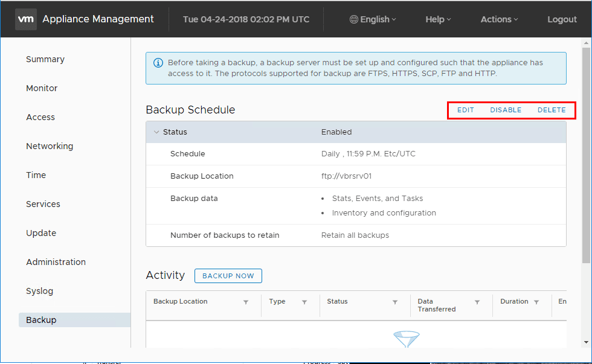Delete the backup schedule

(x=552, y=110)
